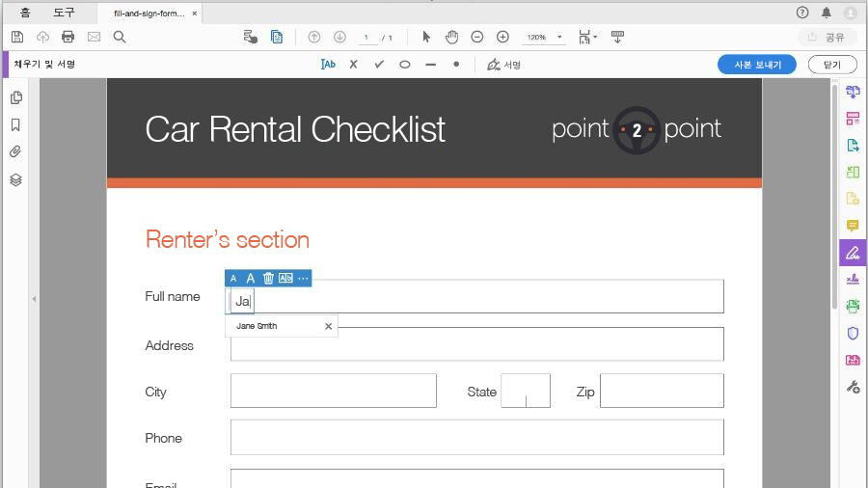
Task: Select the fill-and-sign-form document tab
Action: pos(149,14)
